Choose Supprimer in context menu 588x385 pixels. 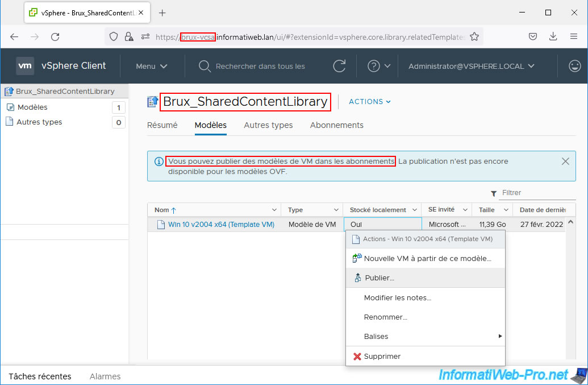(426, 356)
